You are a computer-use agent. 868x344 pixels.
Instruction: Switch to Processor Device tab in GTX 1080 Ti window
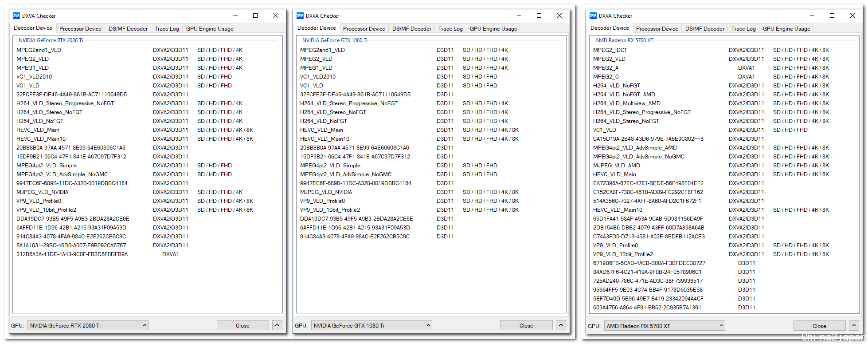(364, 28)
